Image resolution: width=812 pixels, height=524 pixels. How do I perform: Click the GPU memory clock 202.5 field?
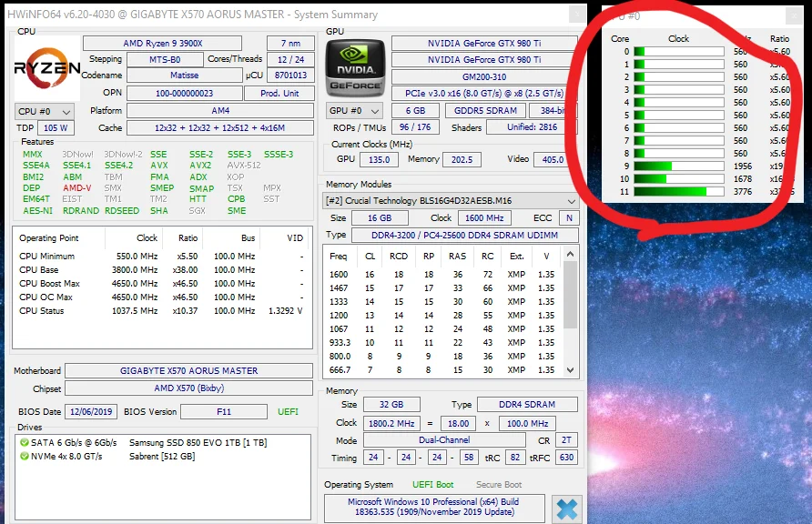(462, 160)
